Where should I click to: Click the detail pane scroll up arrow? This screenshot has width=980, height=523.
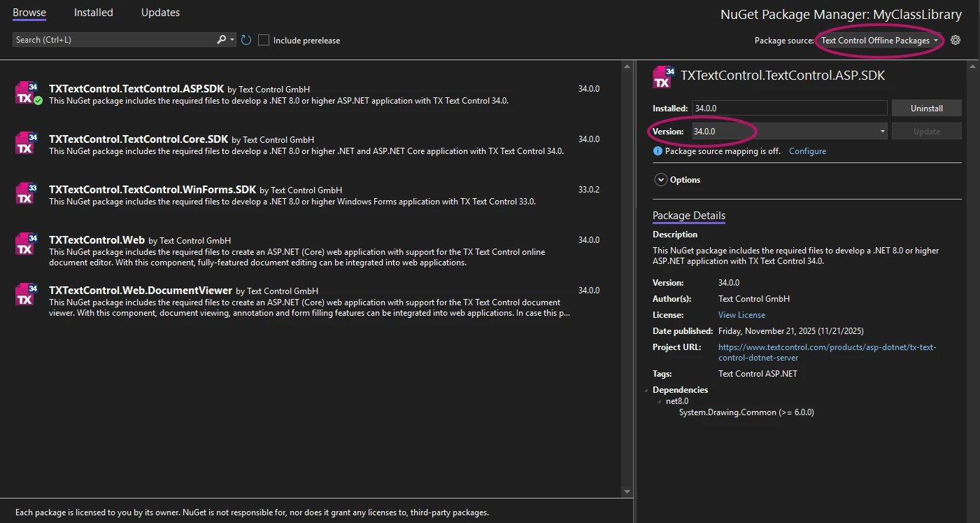(972, 66)
